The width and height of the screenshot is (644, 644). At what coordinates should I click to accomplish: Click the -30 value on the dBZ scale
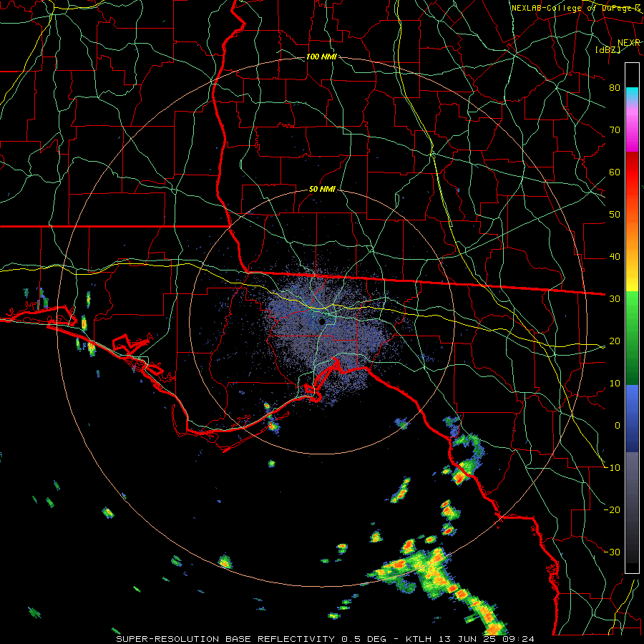click(x=612, y=552)
